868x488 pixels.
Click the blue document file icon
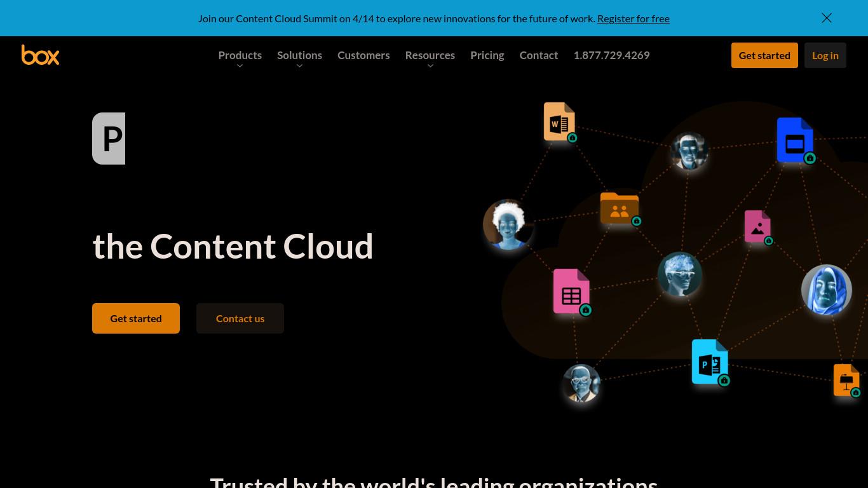(795, 140)
